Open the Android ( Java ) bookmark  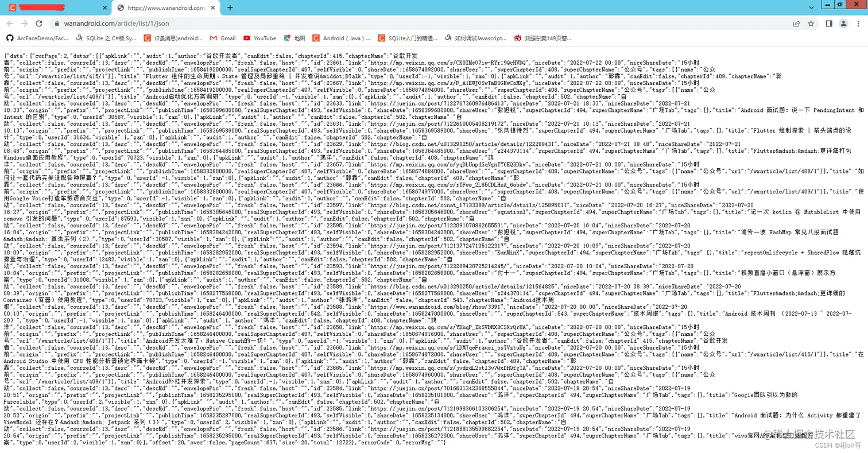(342, 38)
